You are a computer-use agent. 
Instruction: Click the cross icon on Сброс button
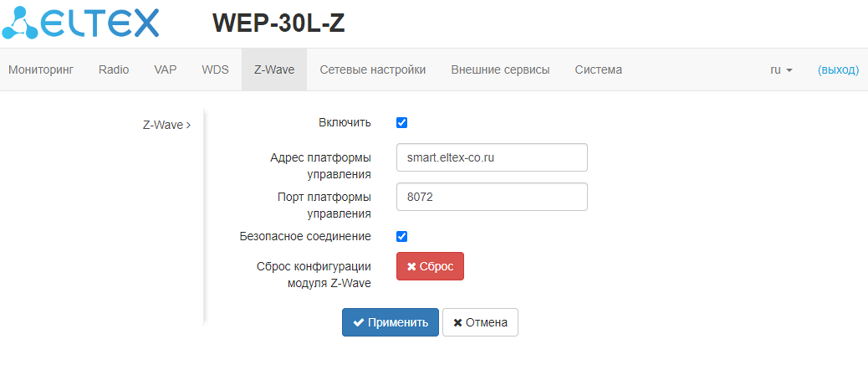(411, 266)
